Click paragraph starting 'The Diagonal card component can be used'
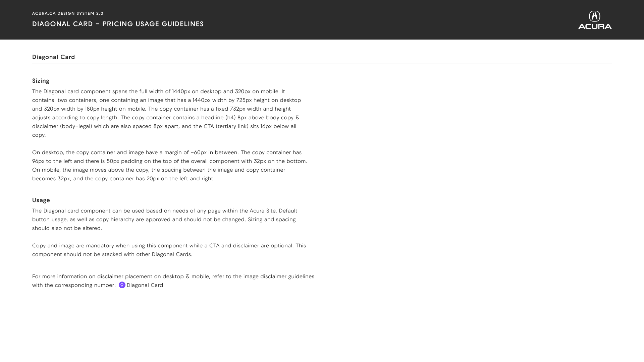This screenshot has height=362, width=644. pyautogui.click(x=165, y=220)
